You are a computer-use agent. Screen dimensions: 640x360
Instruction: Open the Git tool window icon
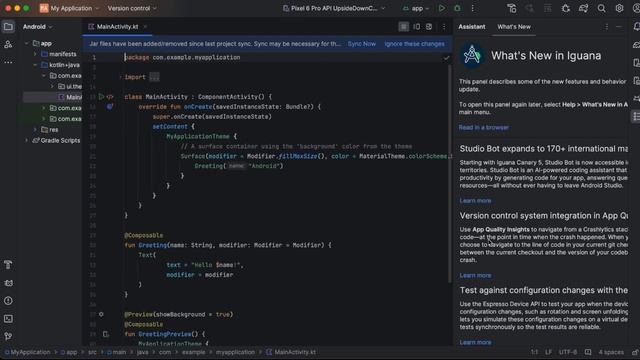click(8, 336)
